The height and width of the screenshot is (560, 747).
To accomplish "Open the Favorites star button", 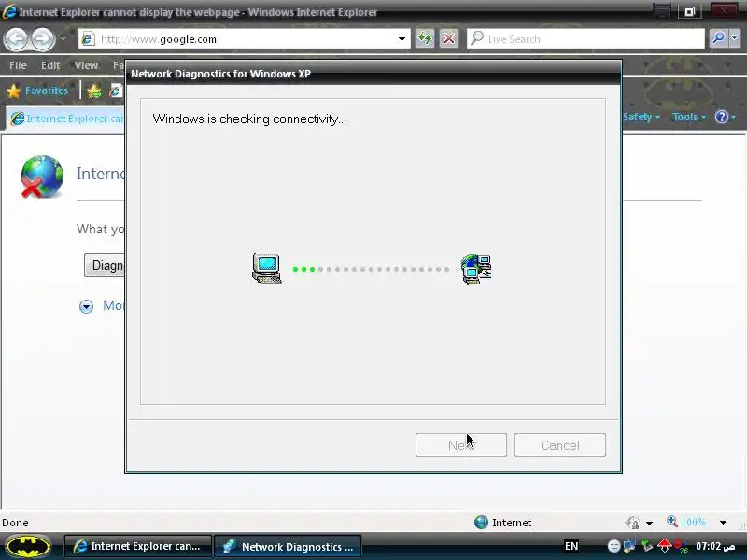I will click(38, 91).
